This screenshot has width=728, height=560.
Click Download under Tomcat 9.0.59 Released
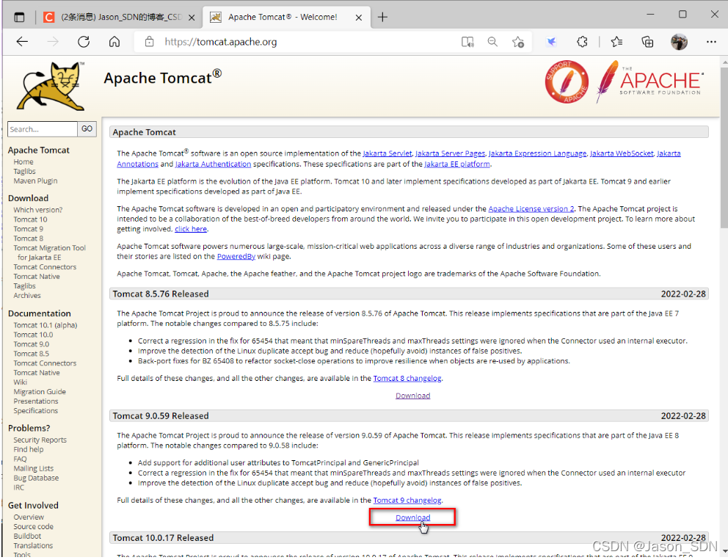412,517
